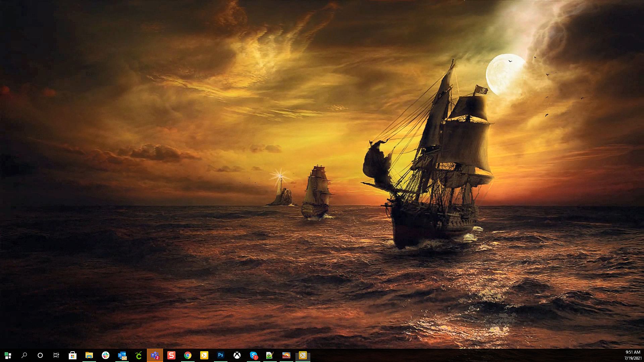644x362 pixels.
Task: Click the taskbar search magnifier
Action: click(24, 355)
